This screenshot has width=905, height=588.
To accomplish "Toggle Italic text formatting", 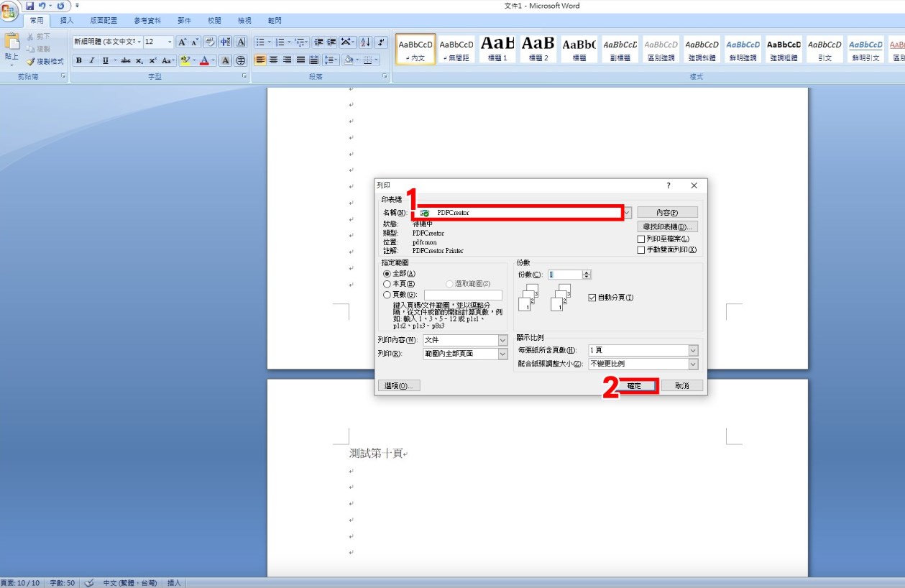I will 92,60.
